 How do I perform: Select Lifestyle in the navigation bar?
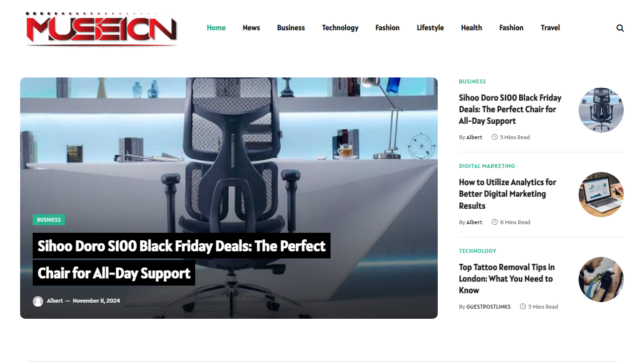[430, 28]
